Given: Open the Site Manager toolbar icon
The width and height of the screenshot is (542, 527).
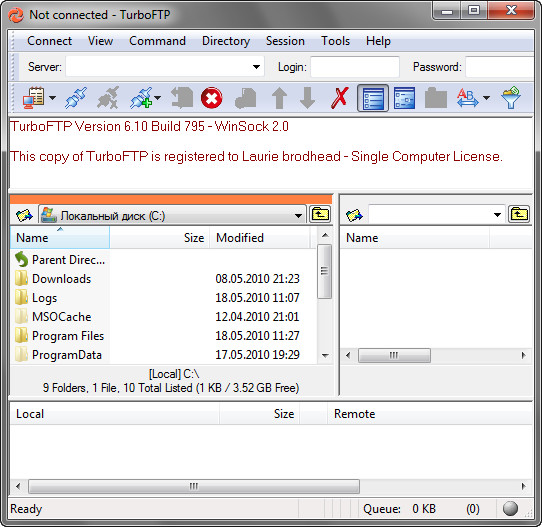Looking at the screenshot, I should [x=34, y=98].
